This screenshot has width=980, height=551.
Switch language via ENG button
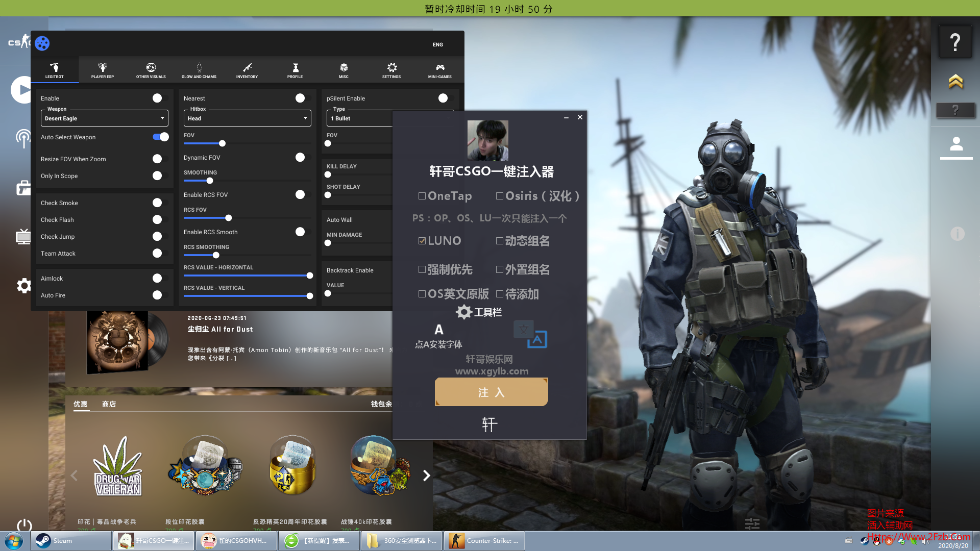point(438,45)
